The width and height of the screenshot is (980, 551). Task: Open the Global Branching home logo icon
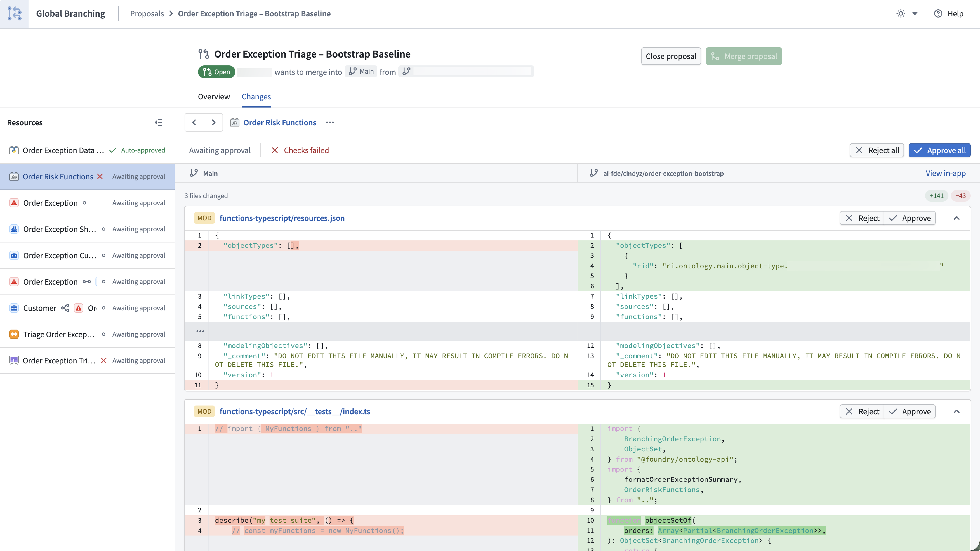tap(14, 14)
